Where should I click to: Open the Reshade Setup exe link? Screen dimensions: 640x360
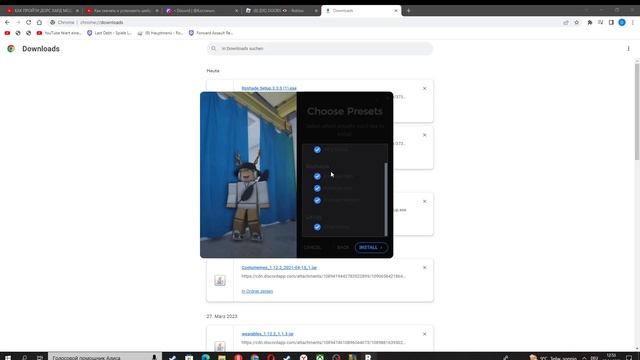pos(269,88)
